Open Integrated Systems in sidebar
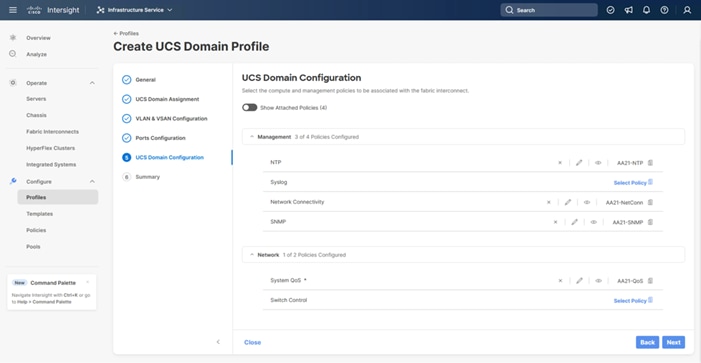The height and width of the screenshot is (363, 701). click(x=51, y=165)
